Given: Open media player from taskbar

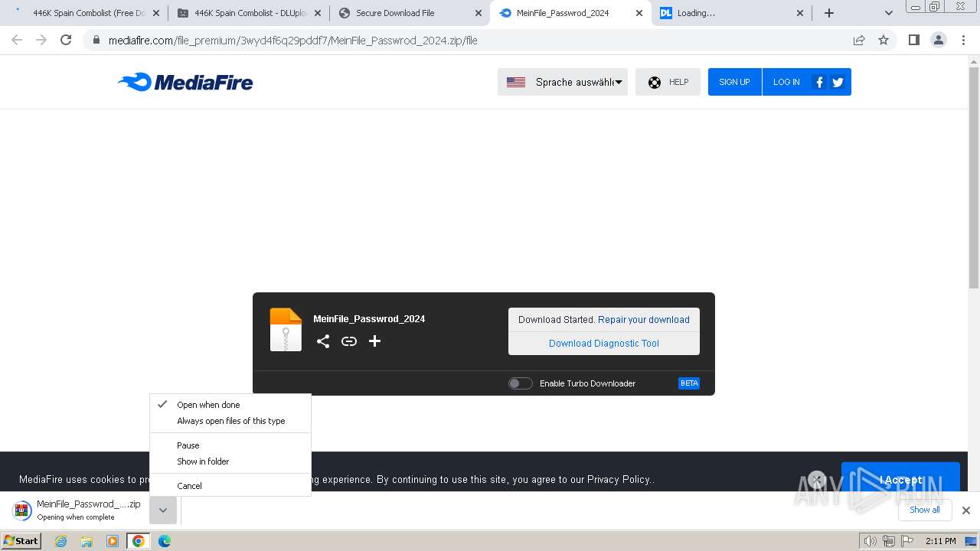Looking at the screenshot, I should point(113,541).
